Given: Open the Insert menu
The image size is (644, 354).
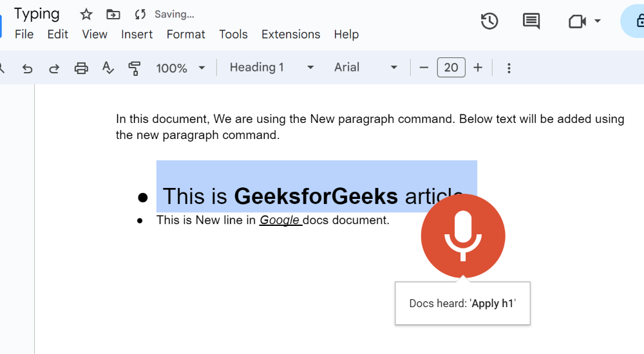Looking at the screenshot, I should (137, 34).
